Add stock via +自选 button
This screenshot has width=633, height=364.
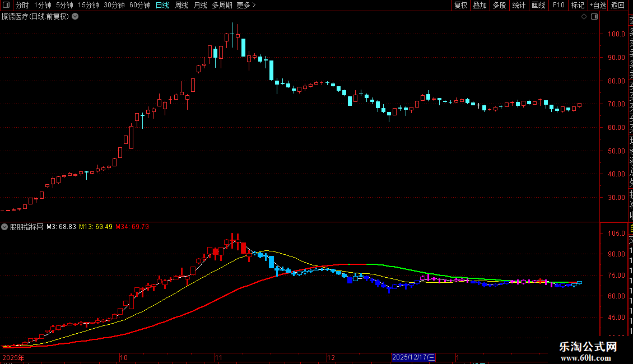tap(598, 5)
